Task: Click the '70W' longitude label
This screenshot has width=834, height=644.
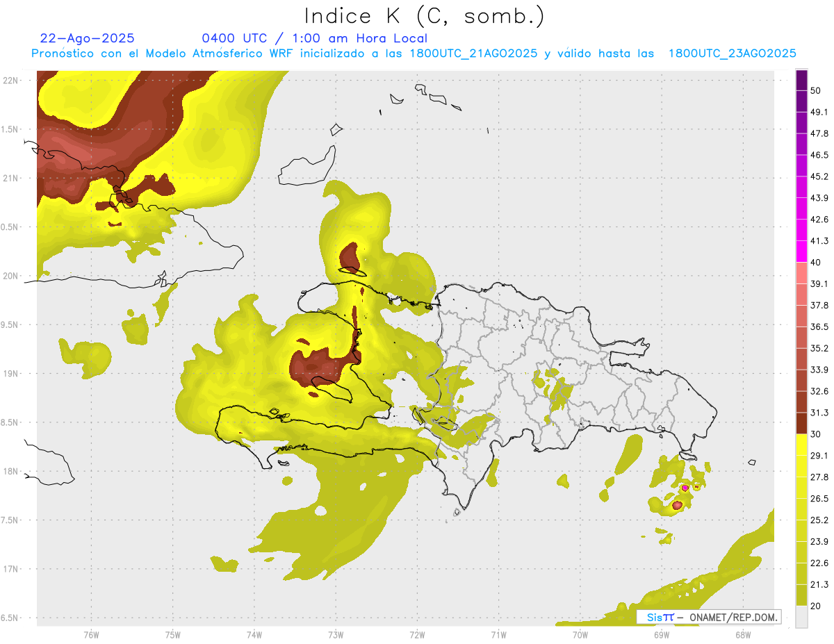Action: [x=580, y=635]
